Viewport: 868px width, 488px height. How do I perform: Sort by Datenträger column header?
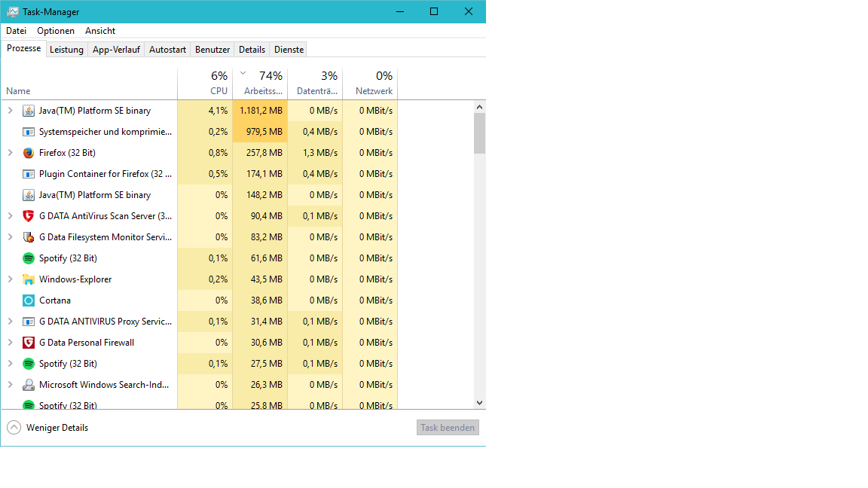315,84
